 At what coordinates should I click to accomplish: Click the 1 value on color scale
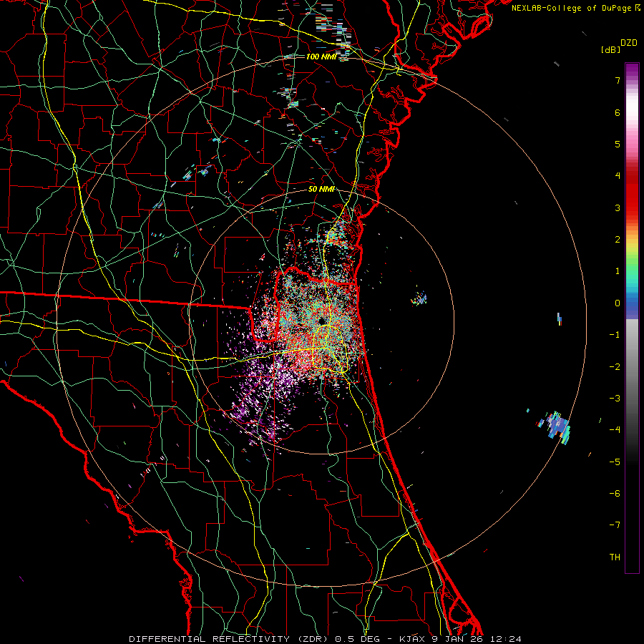[x=618, y=271]
